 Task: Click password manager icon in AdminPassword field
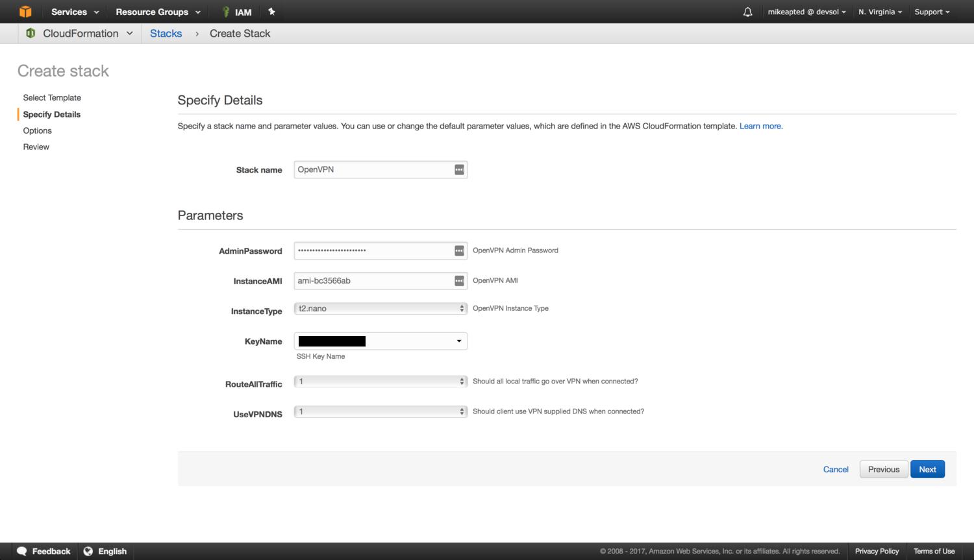click(459, 250)
